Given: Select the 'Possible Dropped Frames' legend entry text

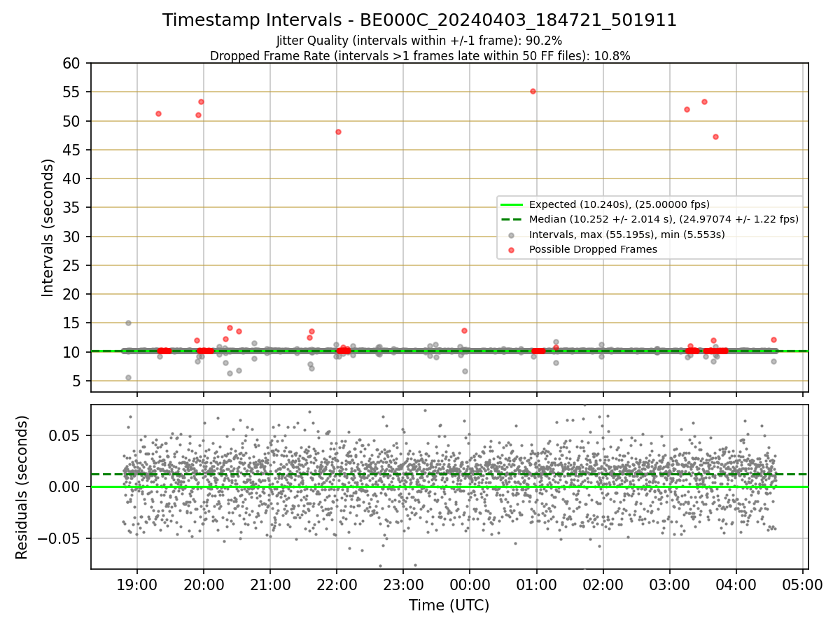Looking at the screenshot, I should pos(593,249).
